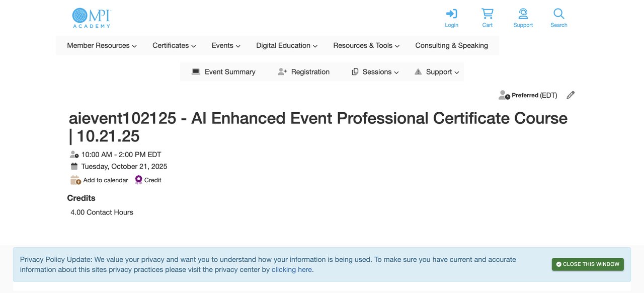This screenshot has height=293, width=644.
Task: Follow the "clicking here" privacy link
Action: [291, 269]
